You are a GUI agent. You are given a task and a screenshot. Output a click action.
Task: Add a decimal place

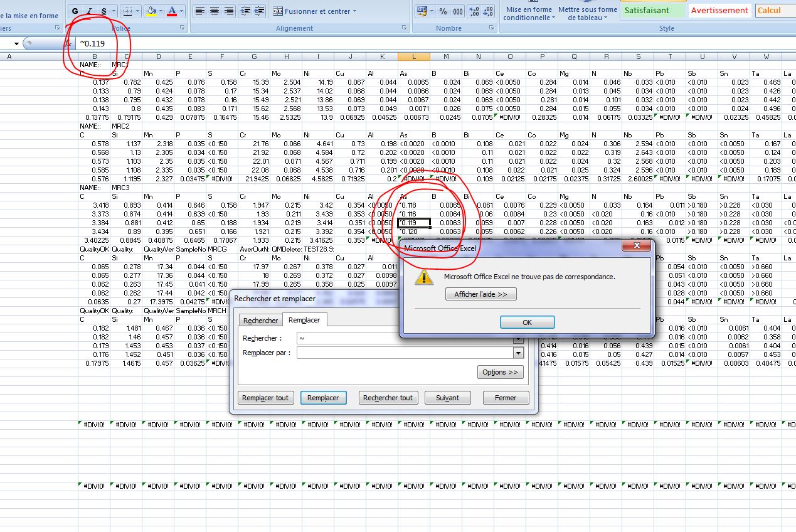click(x=474, y=11)
